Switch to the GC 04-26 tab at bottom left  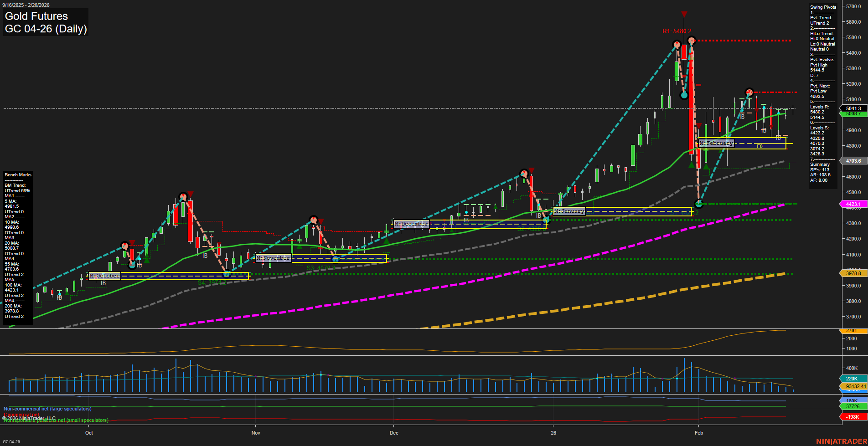click(11, 441)
